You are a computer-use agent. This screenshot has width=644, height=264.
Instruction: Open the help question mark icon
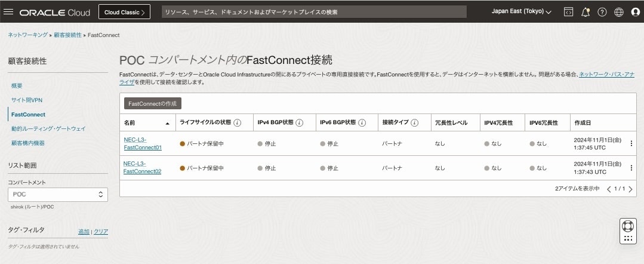click(602, 12)
